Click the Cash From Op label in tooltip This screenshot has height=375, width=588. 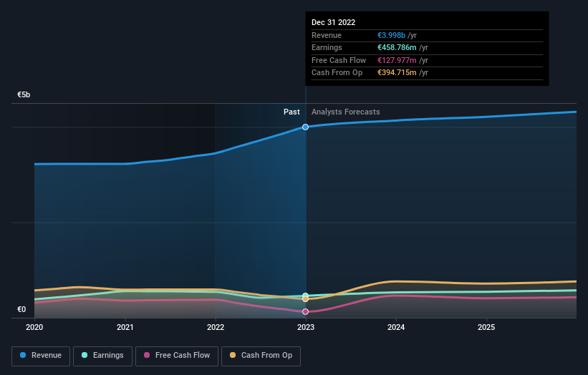coord(337,73)
